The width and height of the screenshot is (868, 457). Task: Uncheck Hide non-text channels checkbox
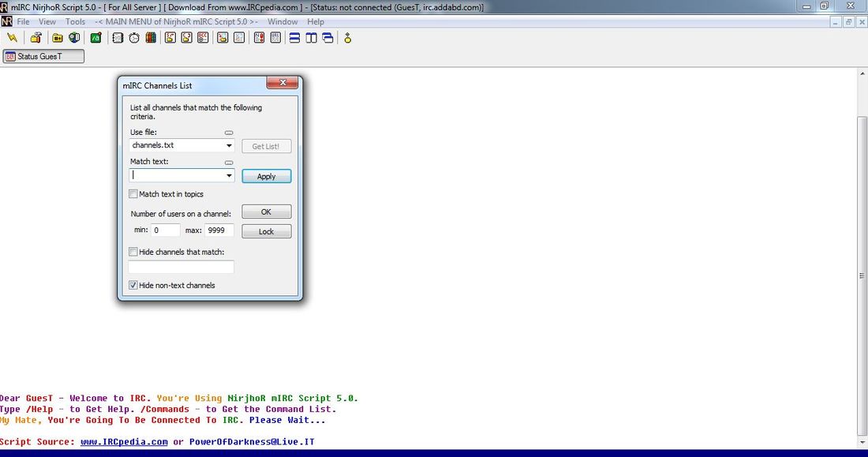(x=133, y=285)
